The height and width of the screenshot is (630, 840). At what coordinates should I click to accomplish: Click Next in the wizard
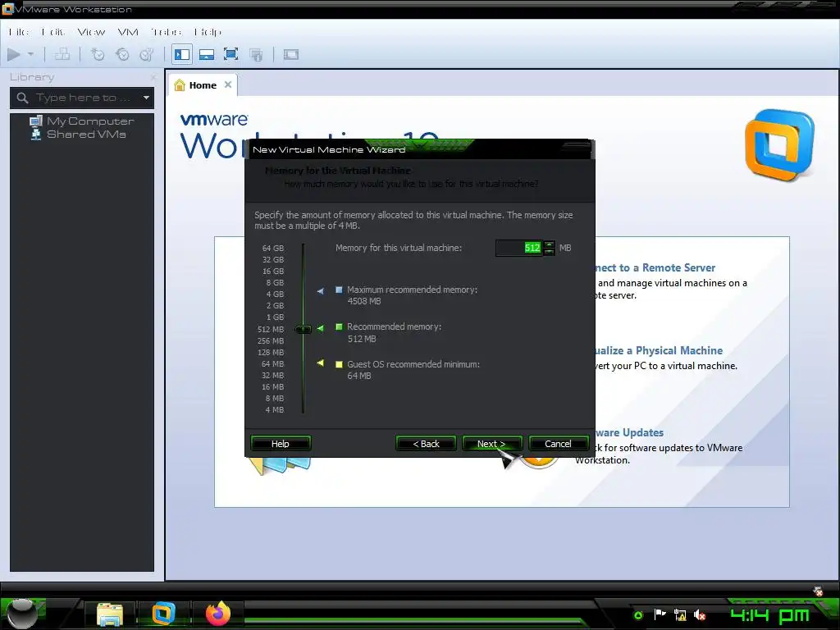pyautogui.click(x=491, y=444)
